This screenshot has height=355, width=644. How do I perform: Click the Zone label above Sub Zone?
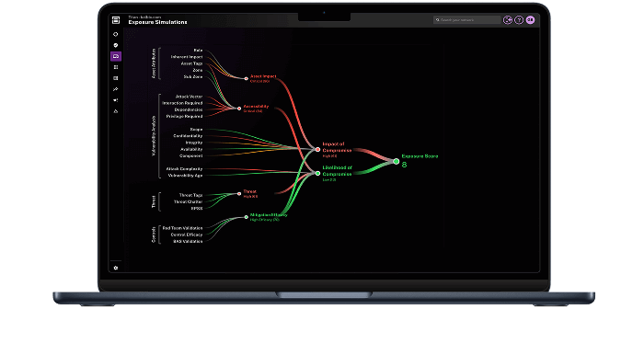pos(198,70)
